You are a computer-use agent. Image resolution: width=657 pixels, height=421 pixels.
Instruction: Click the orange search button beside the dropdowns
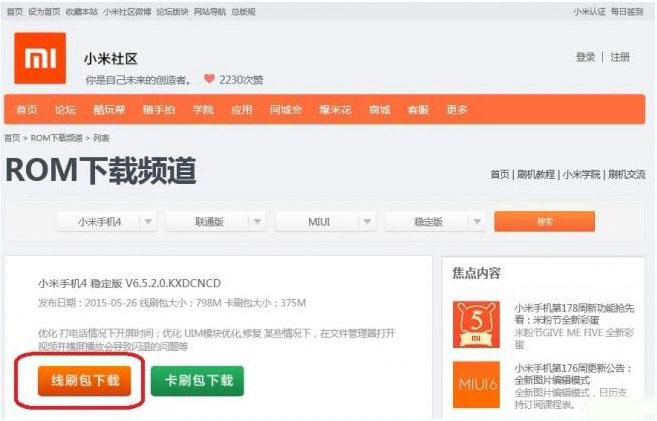point(544,221)
